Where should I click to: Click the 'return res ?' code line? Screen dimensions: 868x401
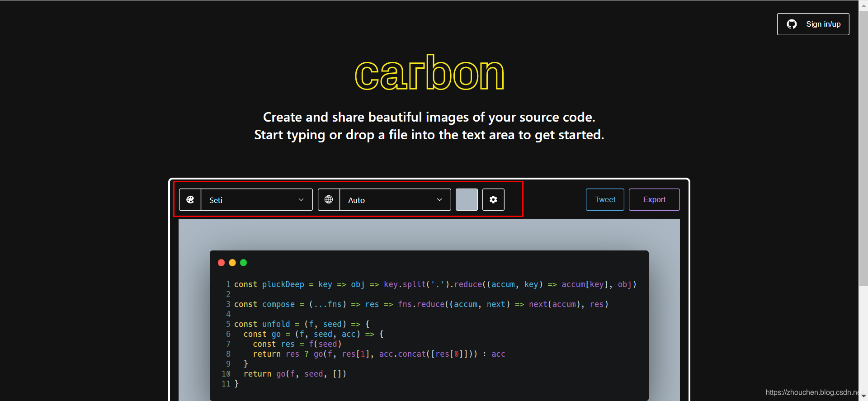coord(379,354)
